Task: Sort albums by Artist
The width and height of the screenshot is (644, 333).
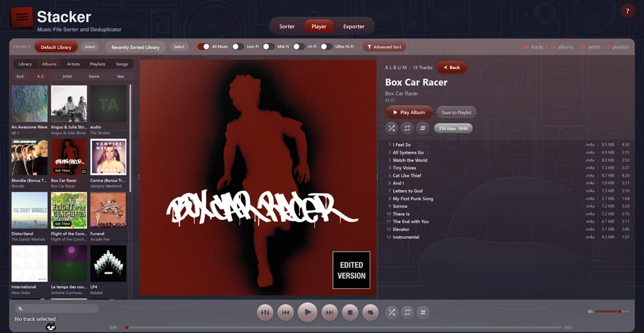Action: (x=67, y=76)
